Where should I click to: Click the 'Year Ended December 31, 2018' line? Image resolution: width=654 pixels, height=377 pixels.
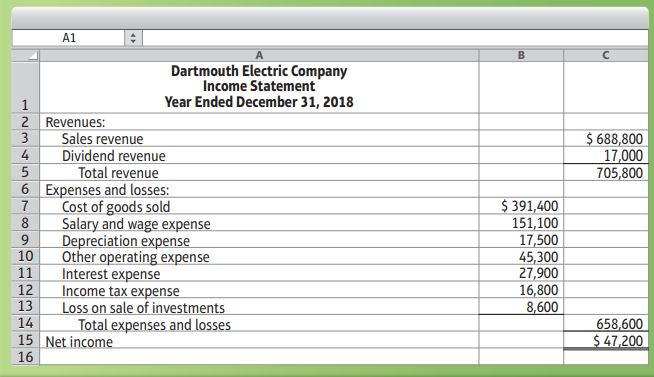(x=259, y=102)
